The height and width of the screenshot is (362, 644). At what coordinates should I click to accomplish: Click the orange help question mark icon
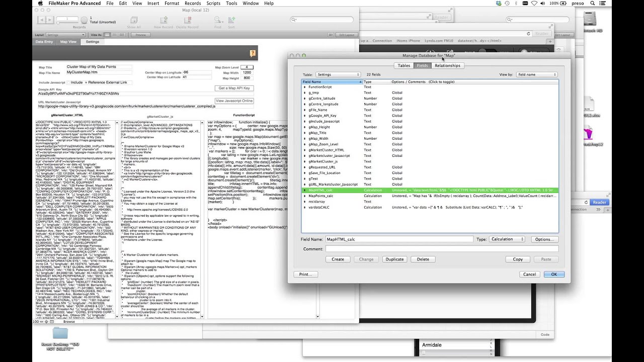click(x=253, y=53)
